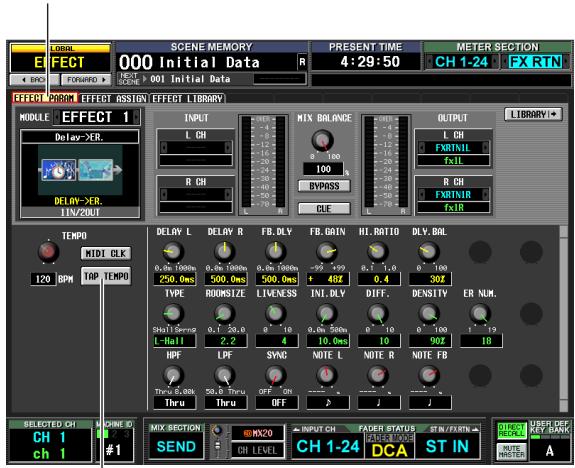
Task: Toggle MUTE MASTER button
Action: 512,451
